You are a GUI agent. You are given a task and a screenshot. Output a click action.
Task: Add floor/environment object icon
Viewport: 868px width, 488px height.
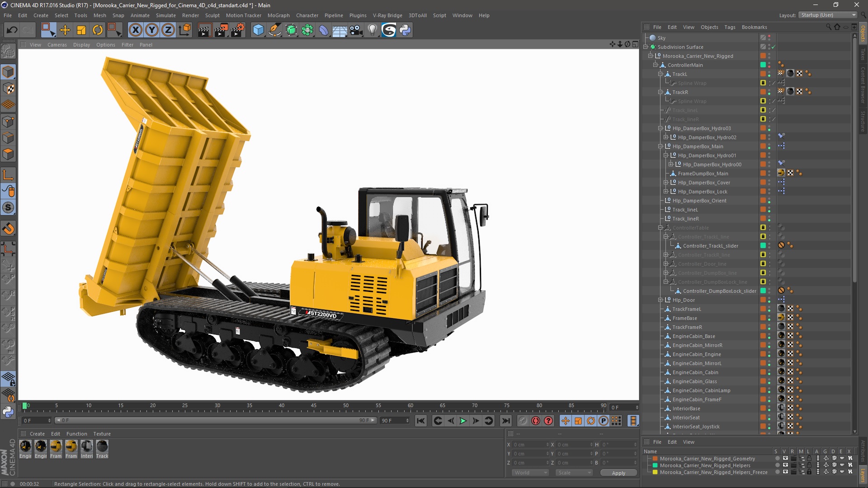340,30
